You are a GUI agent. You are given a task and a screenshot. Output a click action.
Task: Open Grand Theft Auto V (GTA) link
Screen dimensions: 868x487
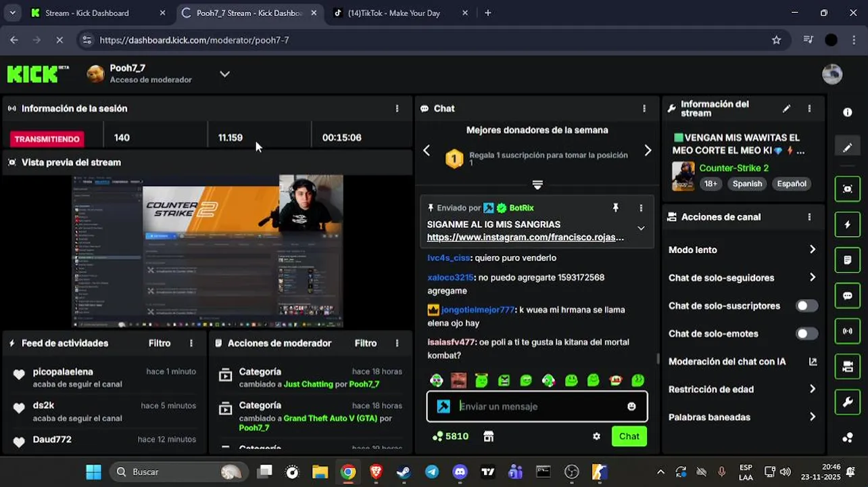pyautogui.click(x=330, y=418)
